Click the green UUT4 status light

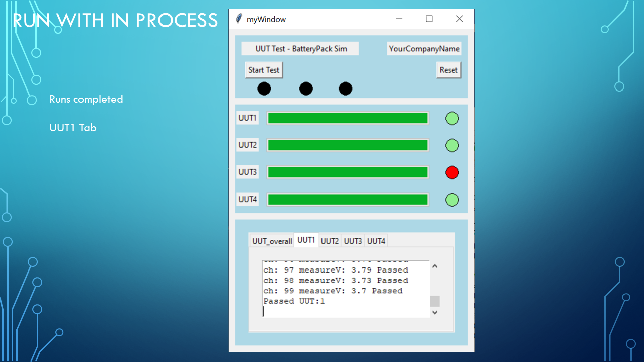click(x=452, y=200)
